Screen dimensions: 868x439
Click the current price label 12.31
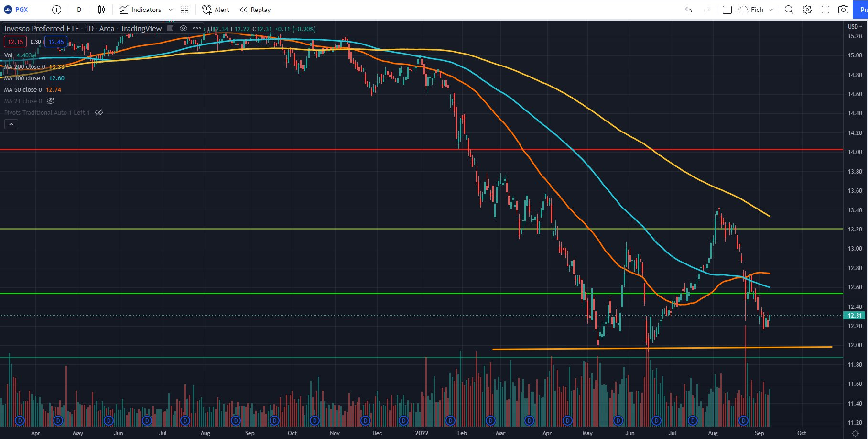click(x=855, y=315)
